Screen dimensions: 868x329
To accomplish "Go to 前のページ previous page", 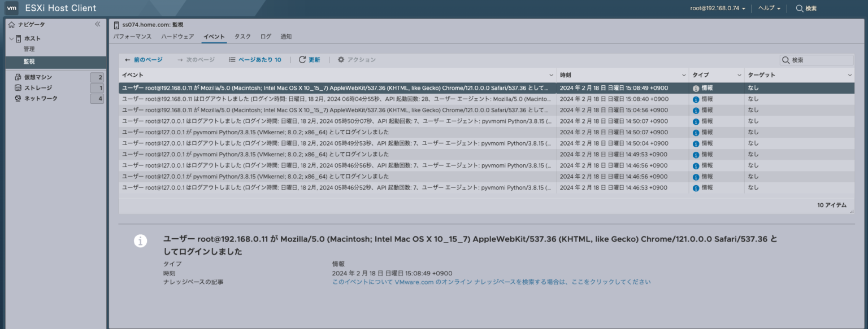I will [x=144, y=59].
